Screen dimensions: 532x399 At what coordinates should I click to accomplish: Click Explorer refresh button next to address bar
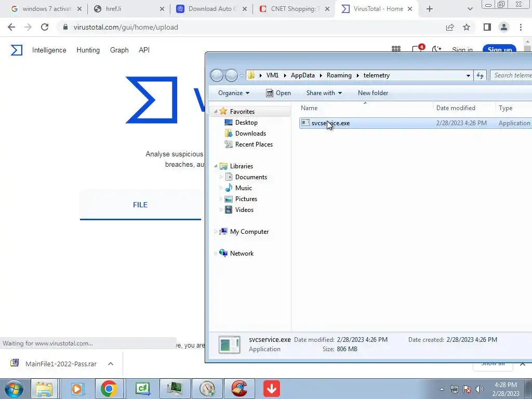tap(480, 75)
